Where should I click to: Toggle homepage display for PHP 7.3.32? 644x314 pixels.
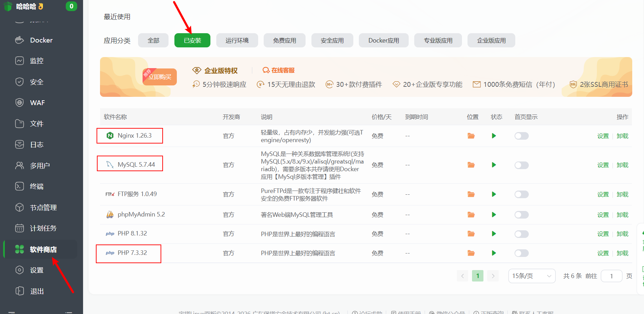521,253
